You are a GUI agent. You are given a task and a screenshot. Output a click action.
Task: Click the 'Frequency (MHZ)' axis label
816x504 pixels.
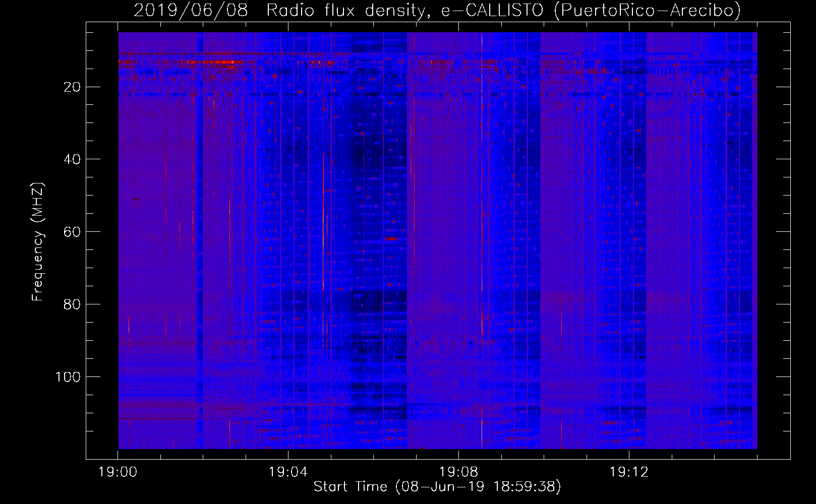click(x=38, y=242)
